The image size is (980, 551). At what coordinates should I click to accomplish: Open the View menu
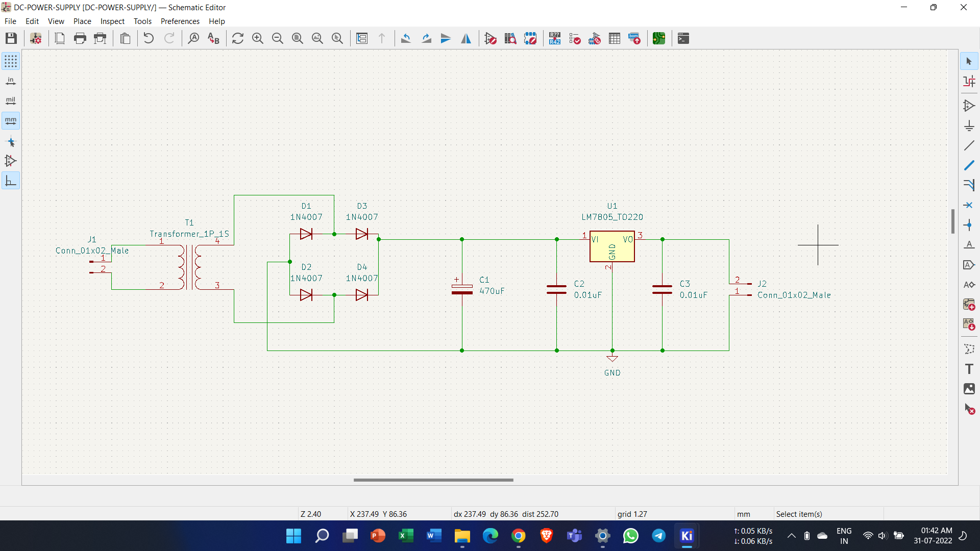[x=56, y=21]
